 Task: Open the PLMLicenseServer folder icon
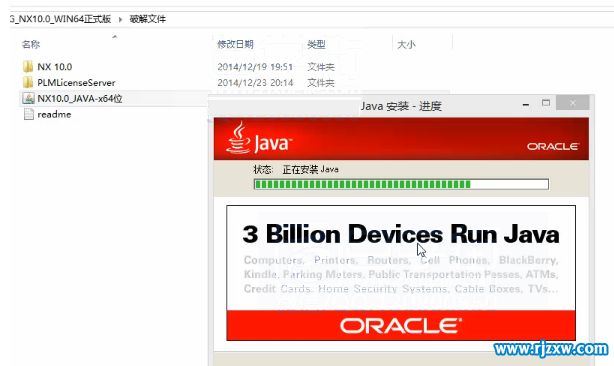28,83
